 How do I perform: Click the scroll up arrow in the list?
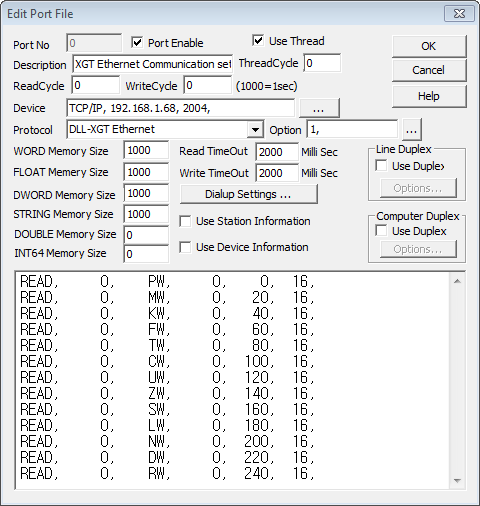coord(457,281)
